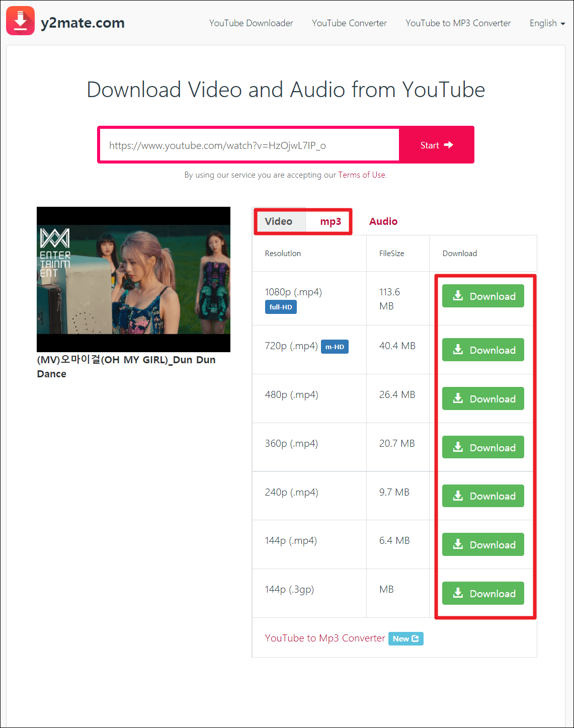Image resolution: width=574 pixels, height=728 pixels.
Task: Open YouTube to MP3 Converter nav item
Action: (x=458, y=23)
